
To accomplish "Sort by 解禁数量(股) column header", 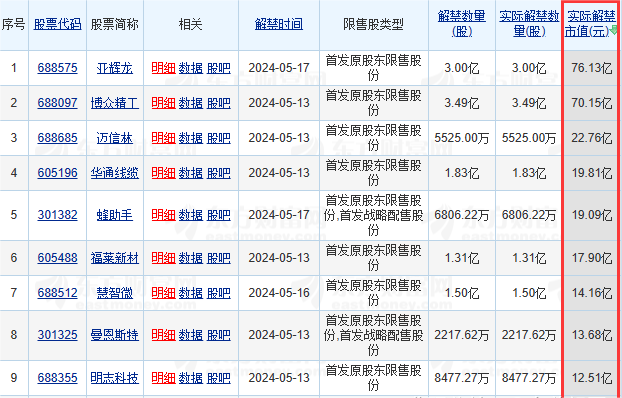I will 462,23.
